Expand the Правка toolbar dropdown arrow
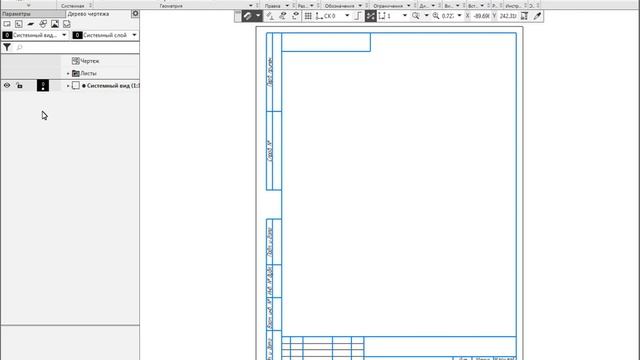 (x=287, y=6)
